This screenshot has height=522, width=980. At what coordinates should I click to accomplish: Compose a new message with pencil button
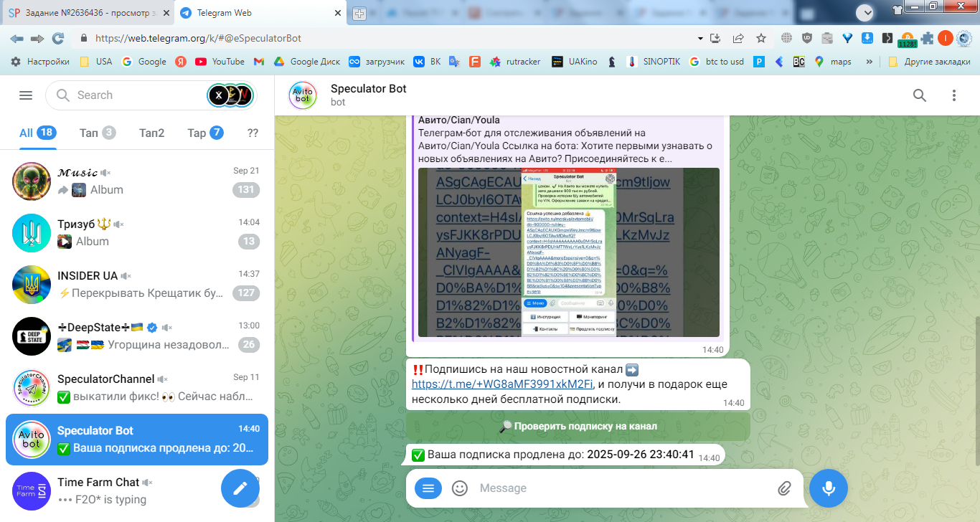240,488
